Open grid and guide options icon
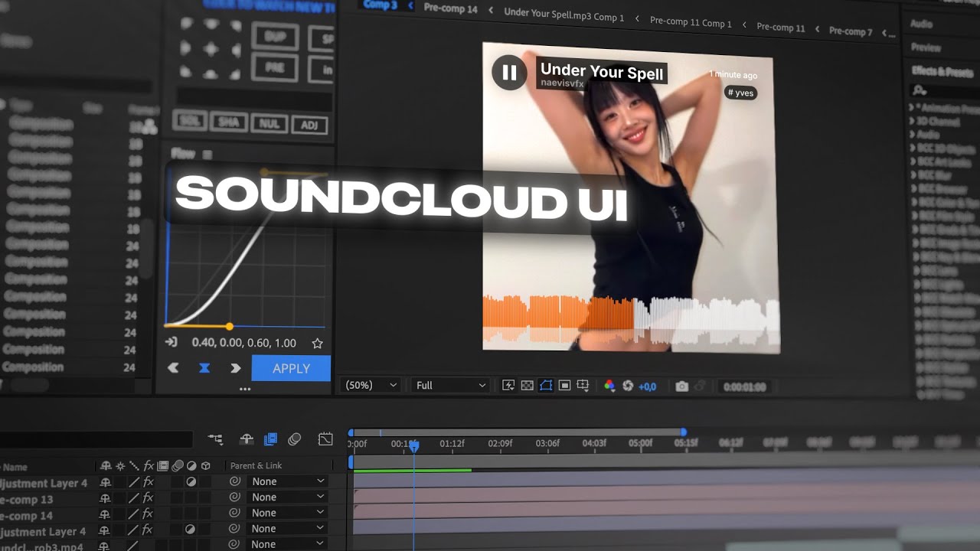Viewport: 980px width, 551px height. (x=583, y=386)
